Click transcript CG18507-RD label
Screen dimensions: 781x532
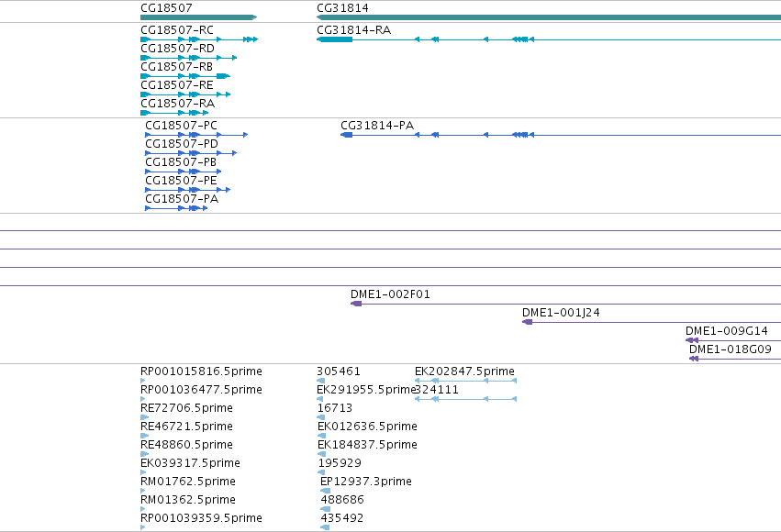click(x=177, y=49)
